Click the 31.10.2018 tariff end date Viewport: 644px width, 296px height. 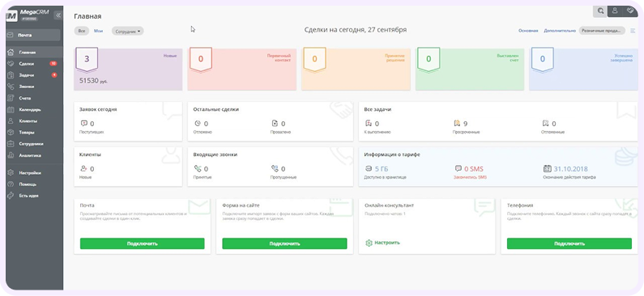pos(570,169)
